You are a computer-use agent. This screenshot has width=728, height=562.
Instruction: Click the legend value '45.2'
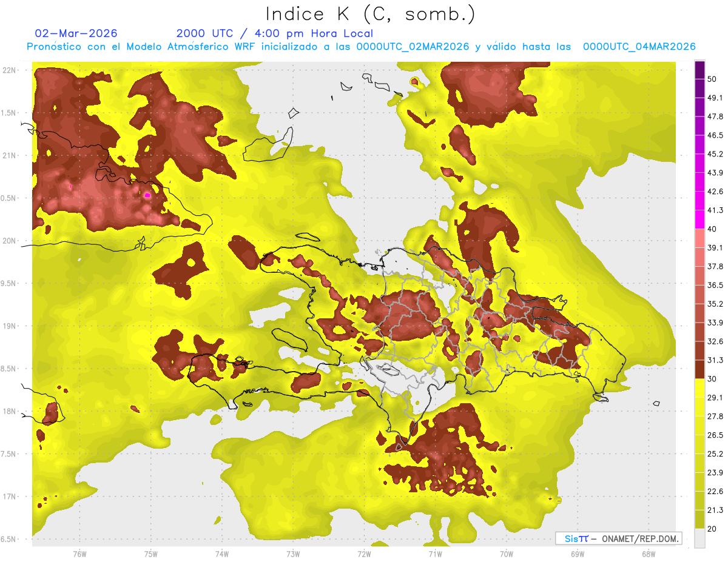tap(715, 155)
